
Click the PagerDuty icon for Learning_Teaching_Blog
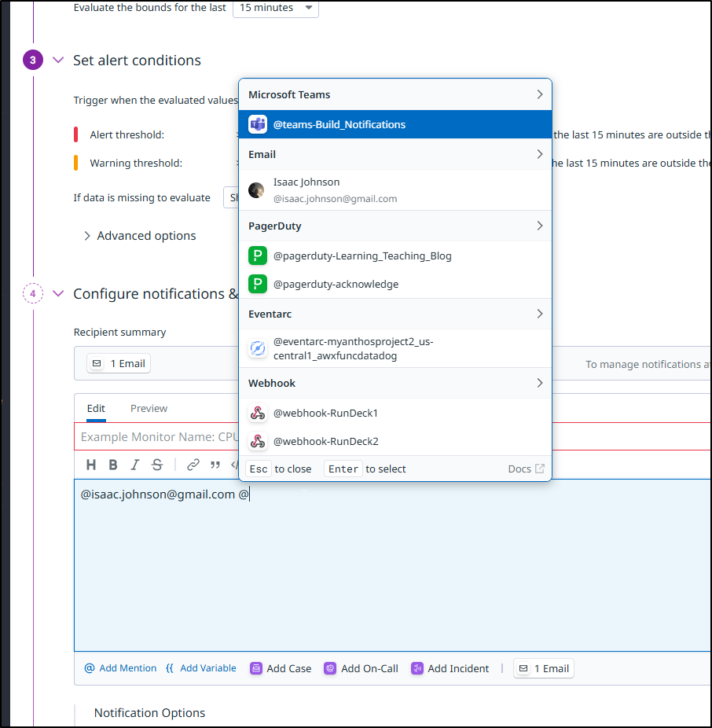(258, 256)
